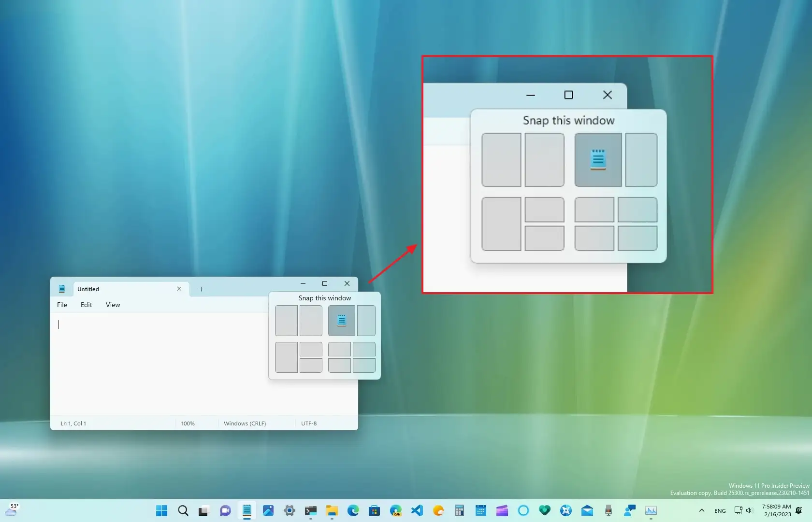This screenshot has width=812, height=522.
Task: Open Notepad from the taskbar
Action: (x=247, y=510)
